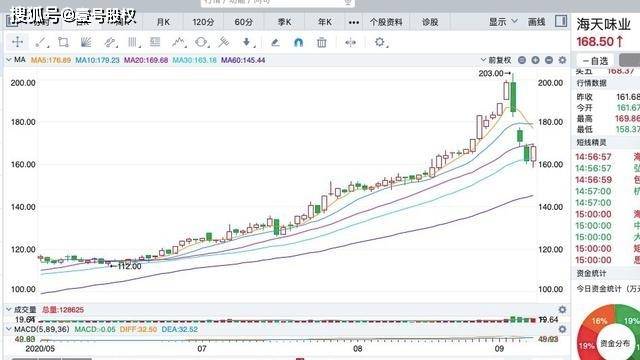Switch to the 60分 tab
The height and width of the screenshot is (360, 640).
(243, 22)
